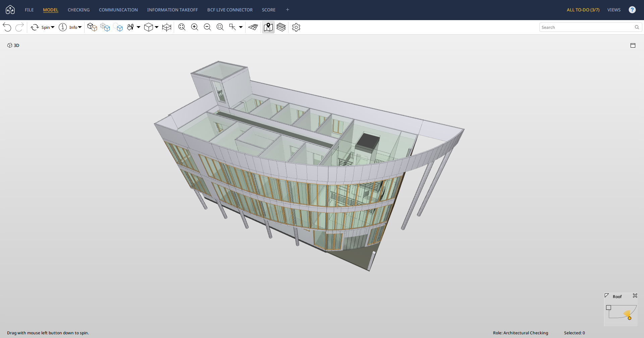Click the wireframe section box icon

click(x=167, y=27)
